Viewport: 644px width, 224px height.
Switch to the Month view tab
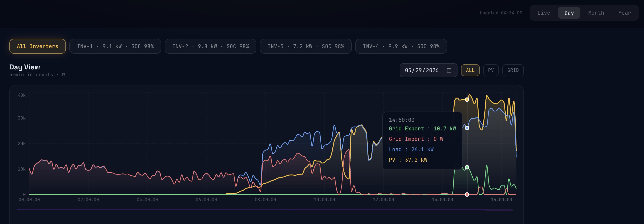tap(596, 13)
